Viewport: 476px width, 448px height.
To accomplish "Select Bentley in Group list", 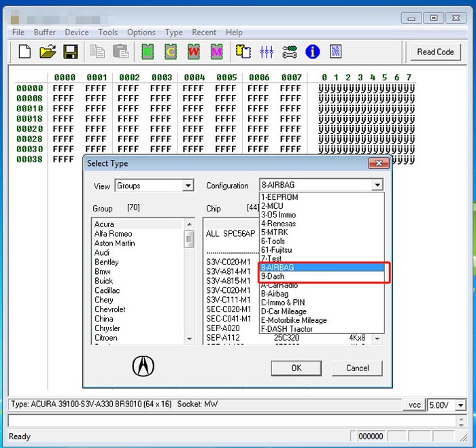I will coord(137,262).
